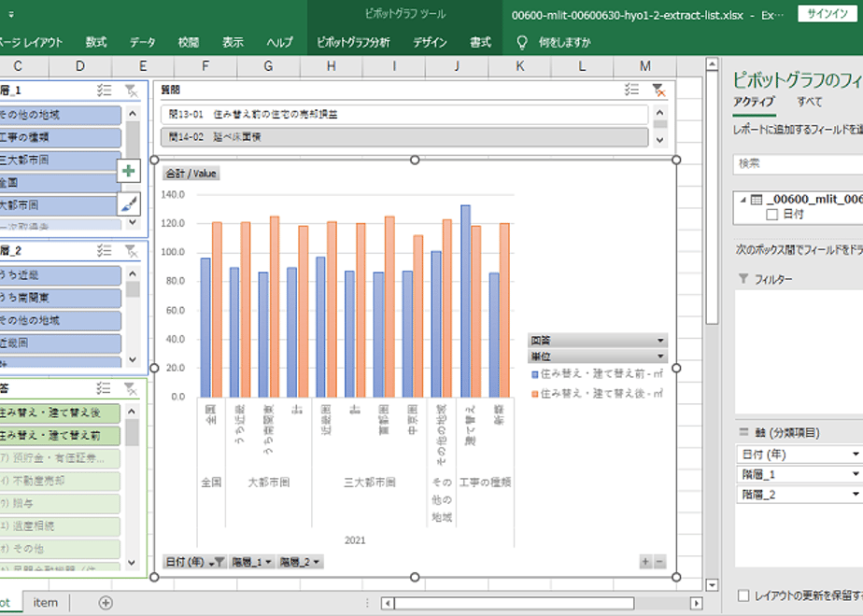Open 階層_1 dropdown in axis area
863x616 pixels.
(x=856, y=474)
